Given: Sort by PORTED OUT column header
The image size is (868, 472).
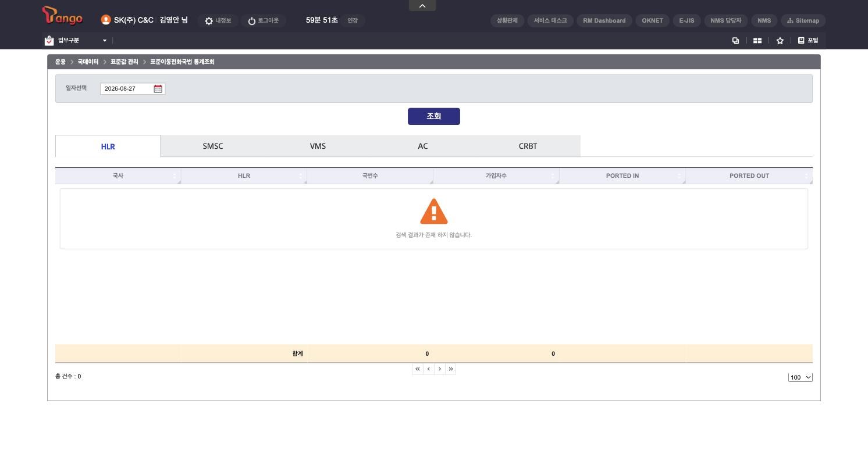Looking at the screenshot, I should click(749, 176).
